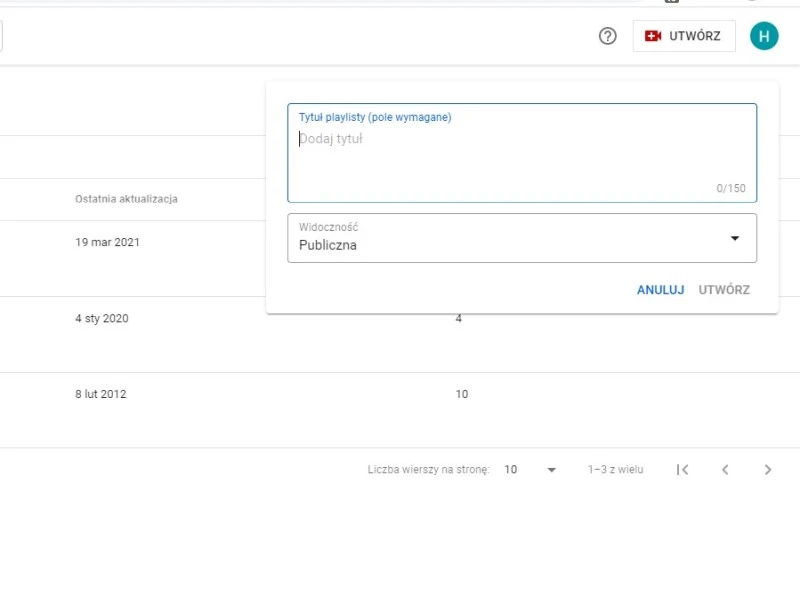The width and height of the screenshot is (800, 610).
Task: Focus the playlist title text field
Action: (521, 155)
